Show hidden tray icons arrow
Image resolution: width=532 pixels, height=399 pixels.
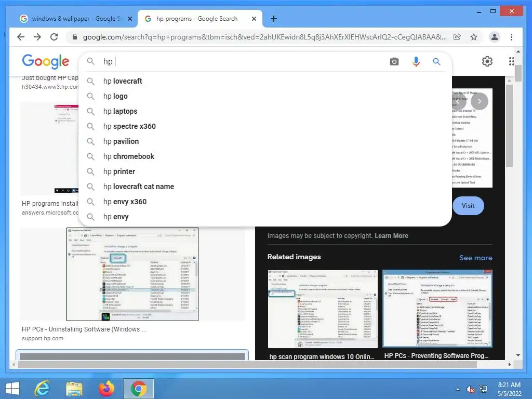458,389
